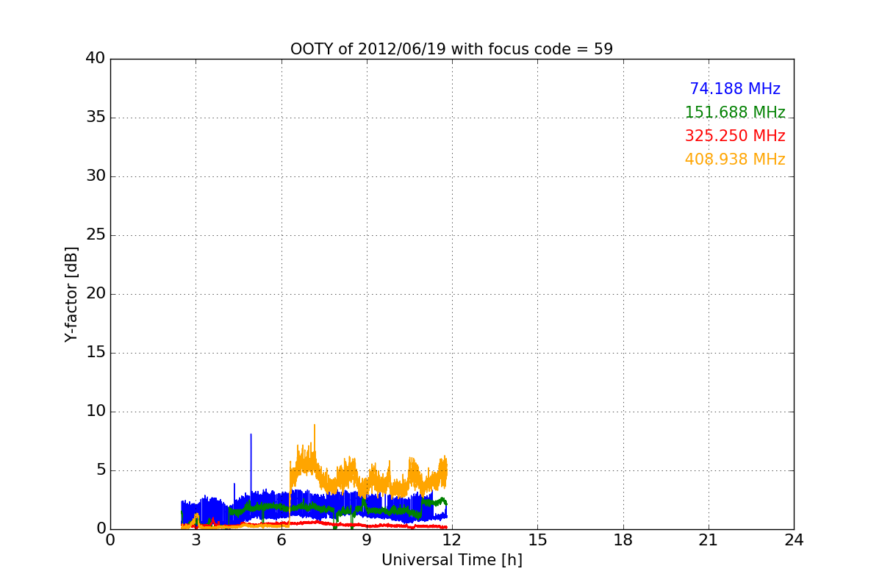882x588 pixels.
Task: Click the y-axis tick label 30
Action: pos(95,176)
